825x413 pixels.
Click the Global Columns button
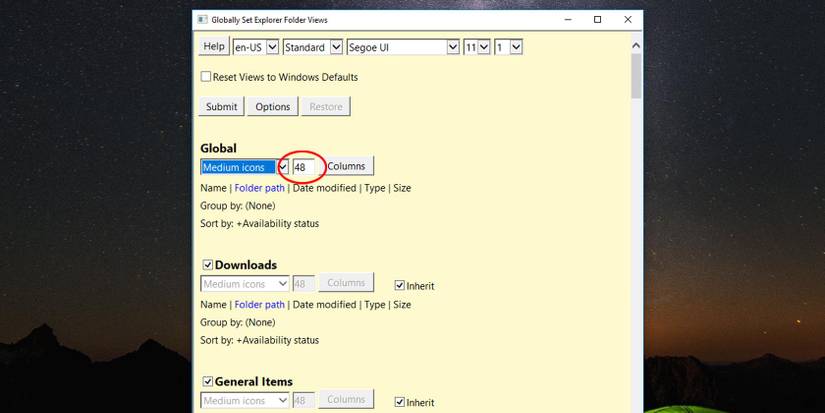[x=346, y=166]
